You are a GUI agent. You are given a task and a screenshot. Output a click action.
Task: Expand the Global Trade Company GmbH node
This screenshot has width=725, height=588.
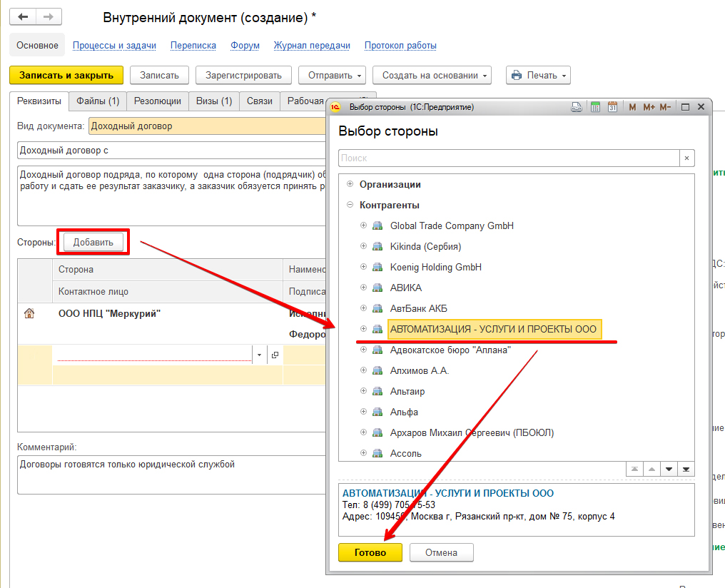click(x=363, y=225)
